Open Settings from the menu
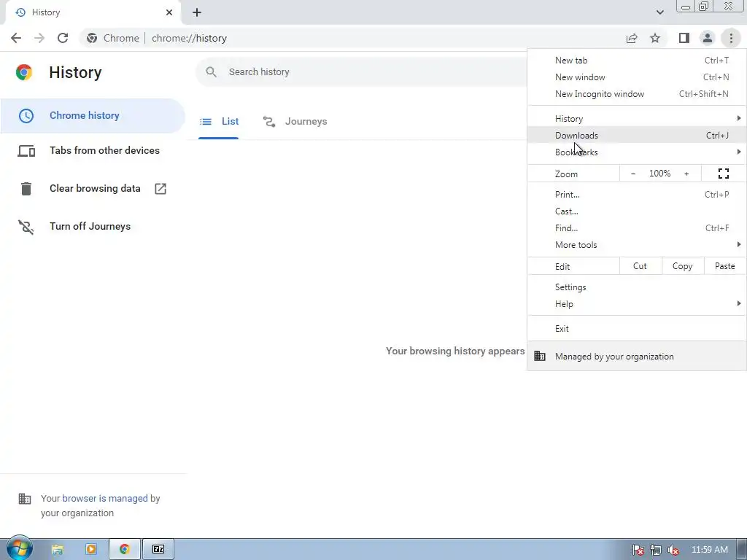The height and width of the screenshot is (560, 747). (637, 287)
